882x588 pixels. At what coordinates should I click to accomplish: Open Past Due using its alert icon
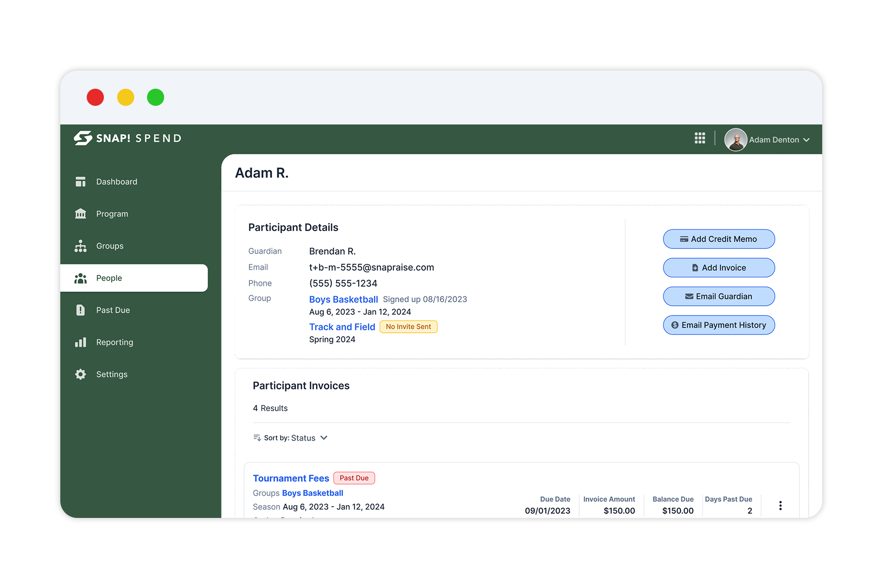click(x=80, y=310)
